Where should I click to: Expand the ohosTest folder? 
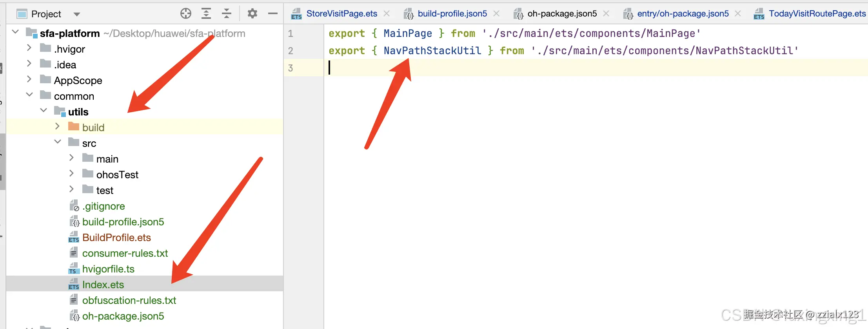pos(71,173)
